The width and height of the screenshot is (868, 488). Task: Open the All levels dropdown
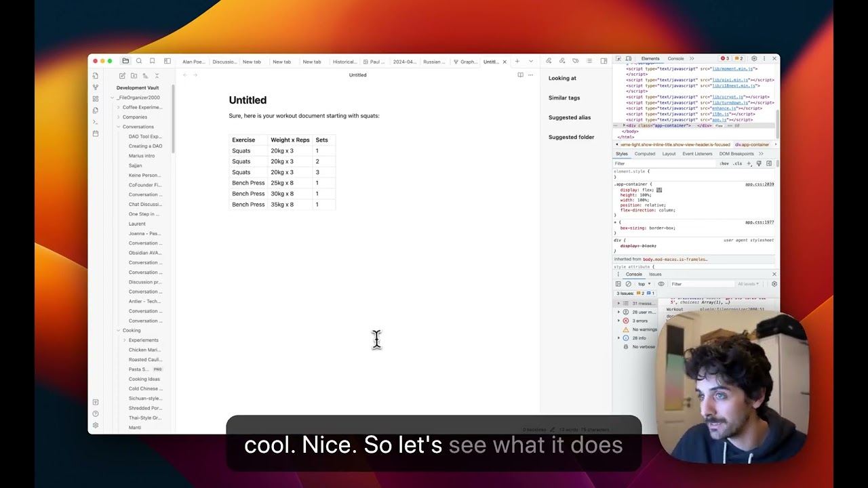749,284
